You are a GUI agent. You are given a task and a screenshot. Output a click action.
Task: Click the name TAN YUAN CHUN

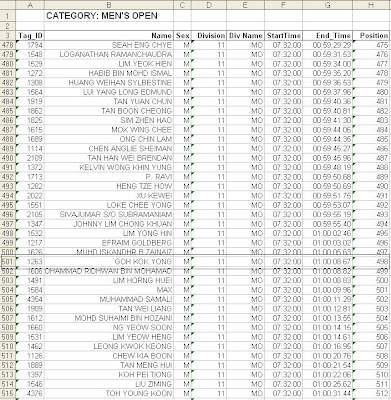pos(143,101)
